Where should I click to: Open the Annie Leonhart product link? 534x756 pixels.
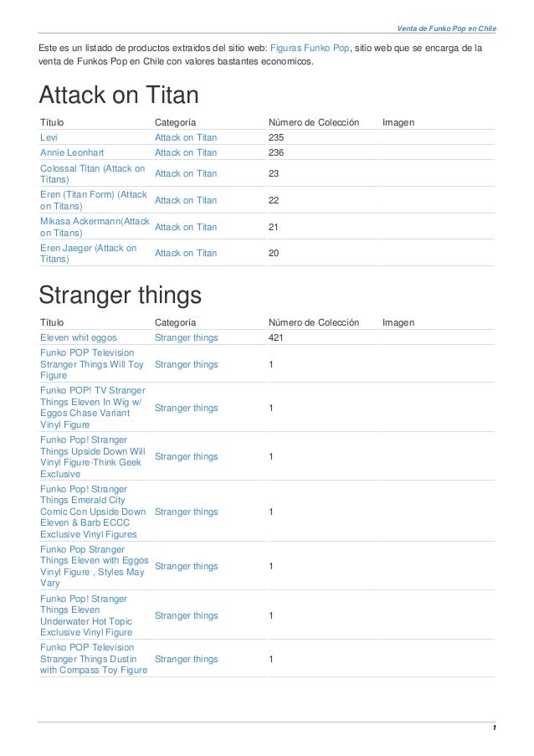click(x=72, y=152)
